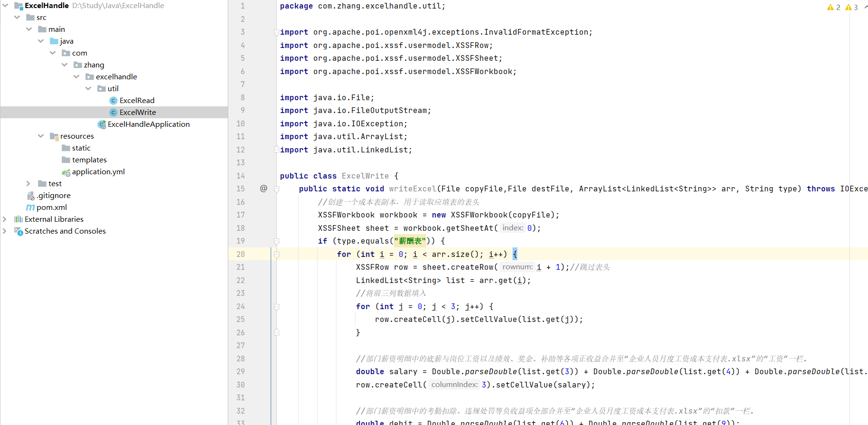This screenshot has height=425, width=868.
Task: Fold the inner for loop at line 24
Action: [276, 307]
